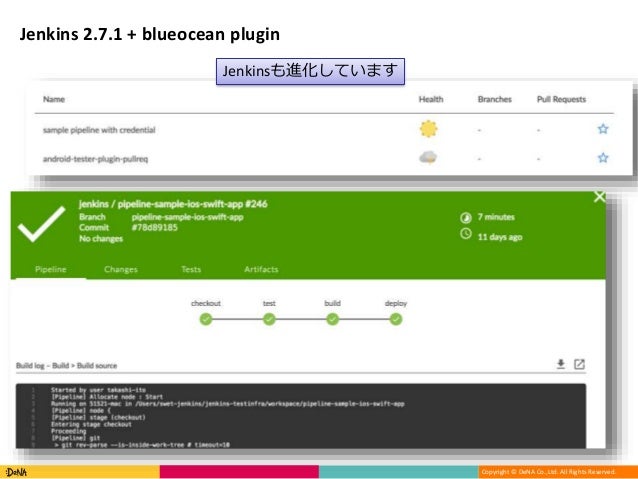Open android-tester-plugin-pullreq job
This screenshot has width=638, height=479.
(96, 159)
